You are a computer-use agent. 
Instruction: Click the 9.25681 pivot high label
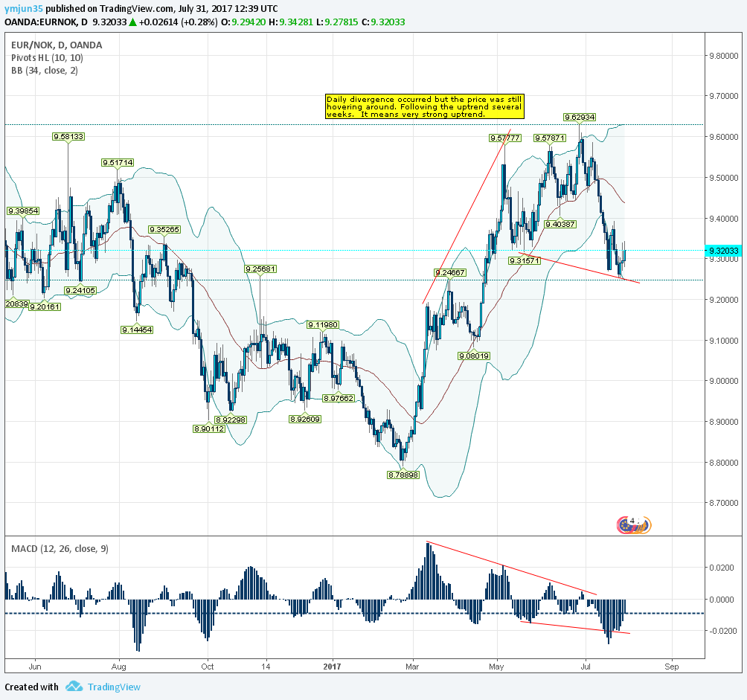click(260, 269)
